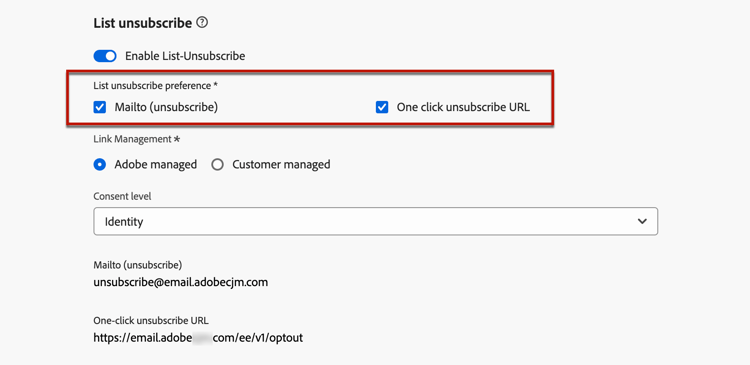Screen dimensions: 750x365
Task: Open the List unsubscribe help icon
Action: pos(202,22)
